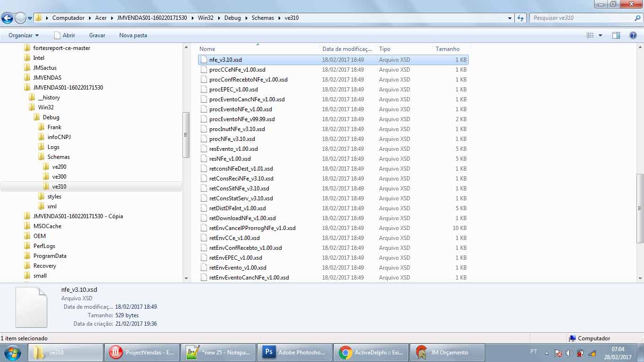Click Abrir in the toolbar

[65, 35]
